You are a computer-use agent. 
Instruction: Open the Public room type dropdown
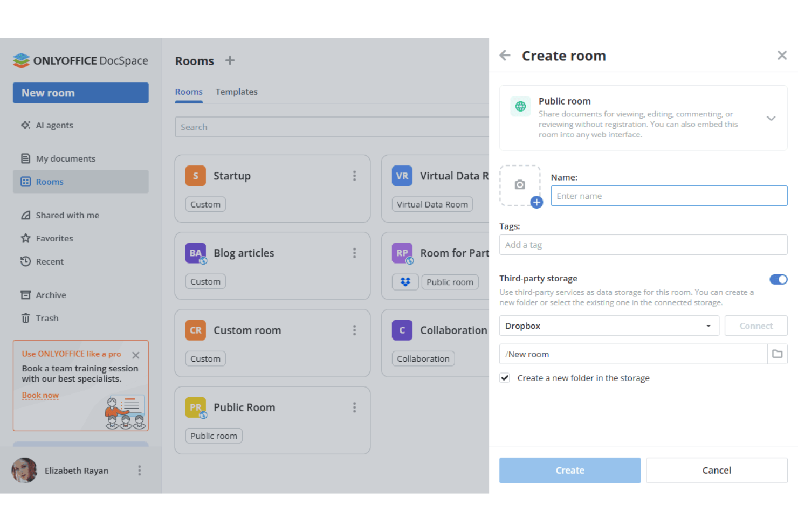[771, 118]
